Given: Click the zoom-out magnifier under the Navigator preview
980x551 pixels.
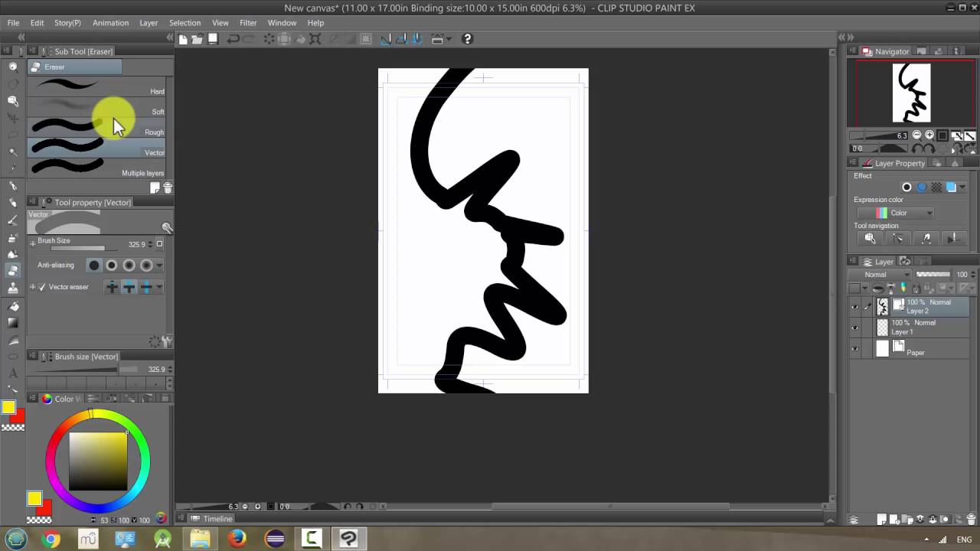Looking at the screenshot, I should pyautogui.click(x=916, y=135).
